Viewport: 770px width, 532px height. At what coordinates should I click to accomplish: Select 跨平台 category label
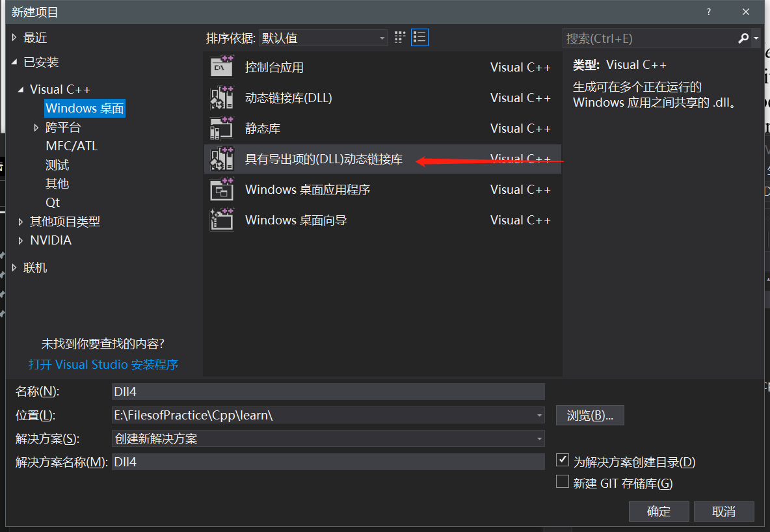[x=63, y=127]
